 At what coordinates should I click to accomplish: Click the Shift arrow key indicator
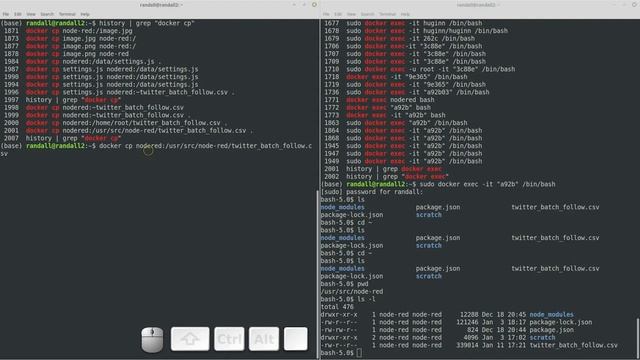coord(190,339)
